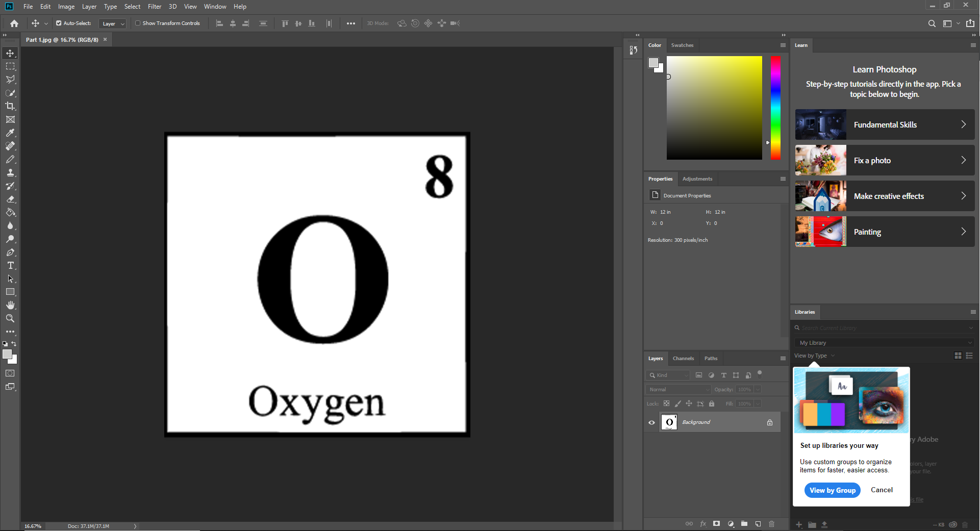Open the workspace switcher dropdown
The width and height of the screenshot is (980, 531).
(x=951, y=23)
